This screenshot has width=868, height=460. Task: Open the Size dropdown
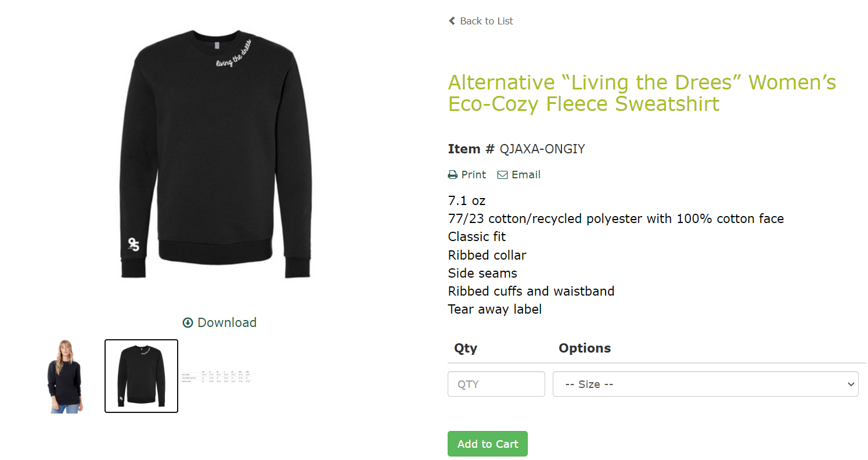coord(705,384)
